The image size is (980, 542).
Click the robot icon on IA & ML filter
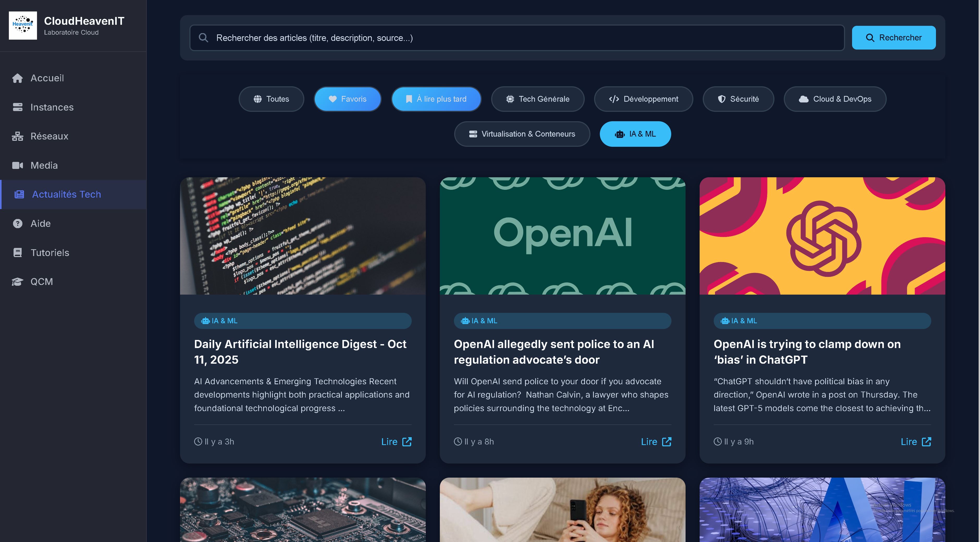[x=620, y=134]
